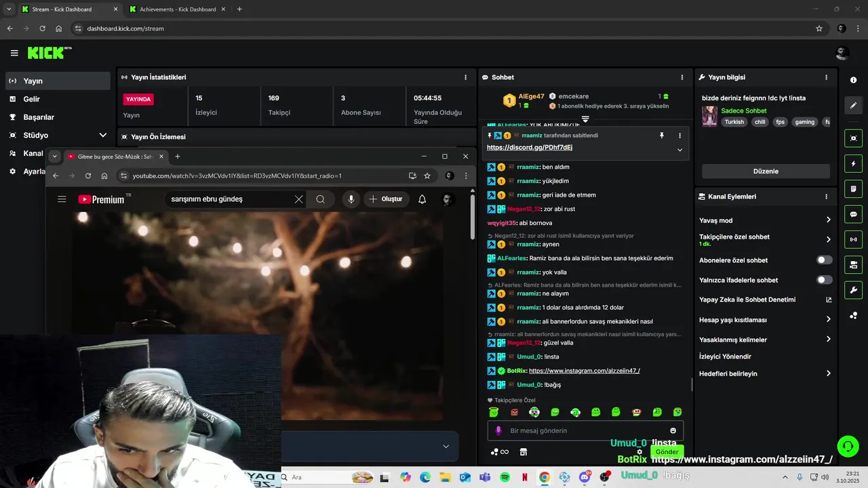The image size is (868, 488).
Task: Open BotRix Instagram link in chat
Action: (584, 371)
